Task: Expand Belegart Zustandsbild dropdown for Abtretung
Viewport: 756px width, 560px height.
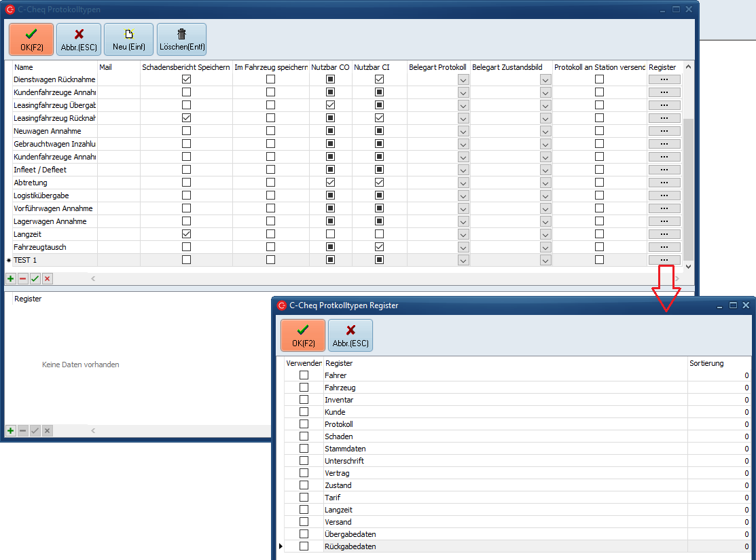Action: [545, 183]
